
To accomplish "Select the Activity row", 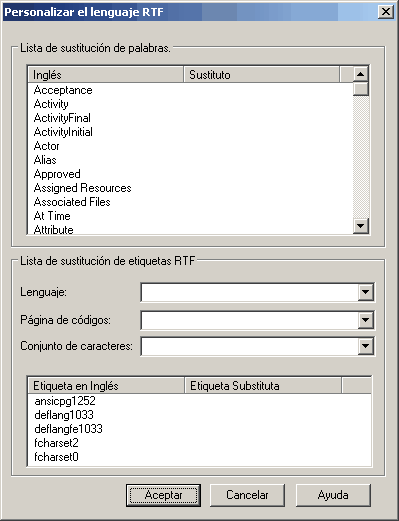I will coord(190,104).
